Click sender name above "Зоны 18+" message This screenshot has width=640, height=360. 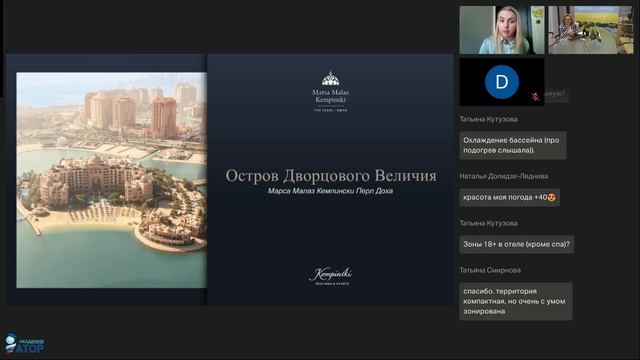point(488,223)
